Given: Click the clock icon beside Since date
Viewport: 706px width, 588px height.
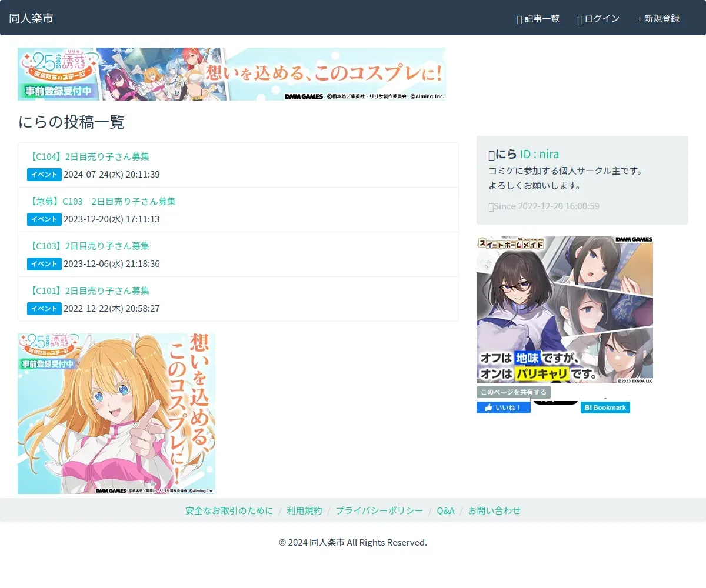Looking at the screenshot, I should (491, 206).
